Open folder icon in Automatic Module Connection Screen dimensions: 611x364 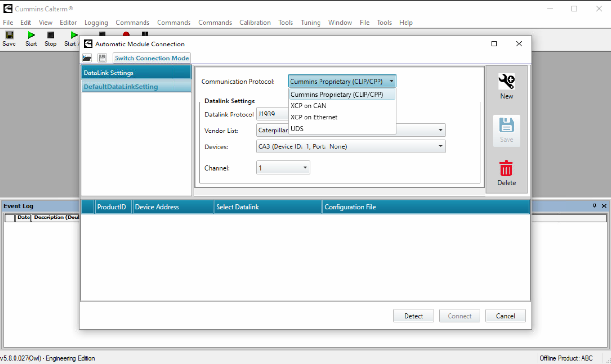pos(87,58)
